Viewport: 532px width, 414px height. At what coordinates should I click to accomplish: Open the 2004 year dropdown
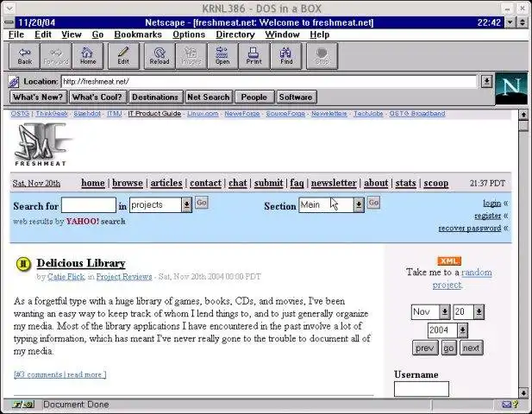(x=462, y=330)
